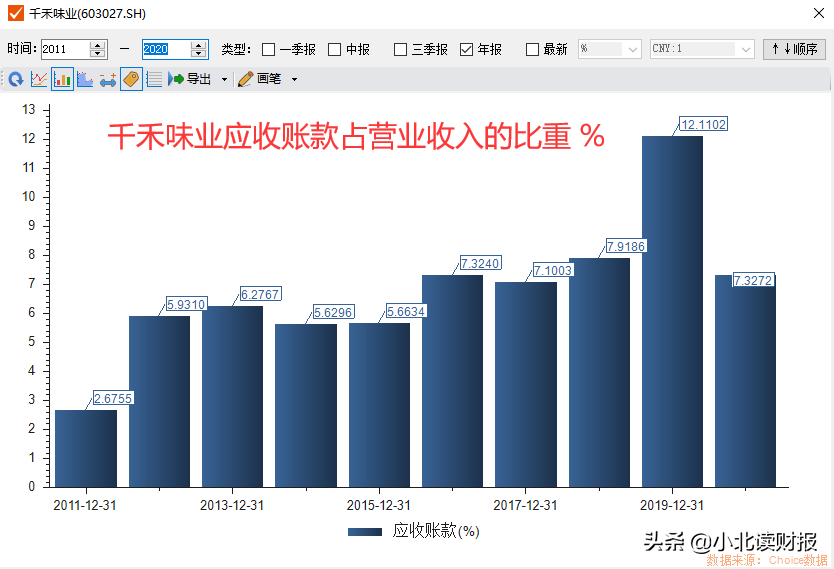Uncheck the 年报 checkbox

466,49
